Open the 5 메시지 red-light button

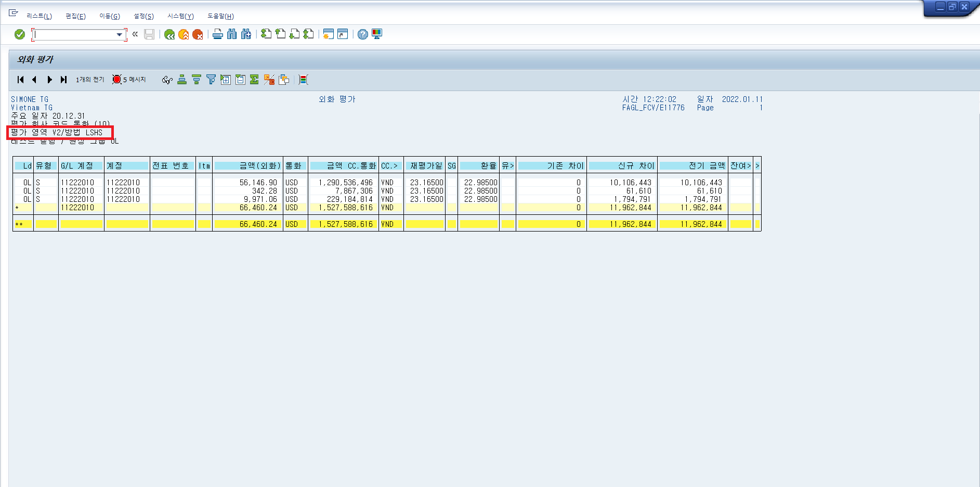point(129,80)
